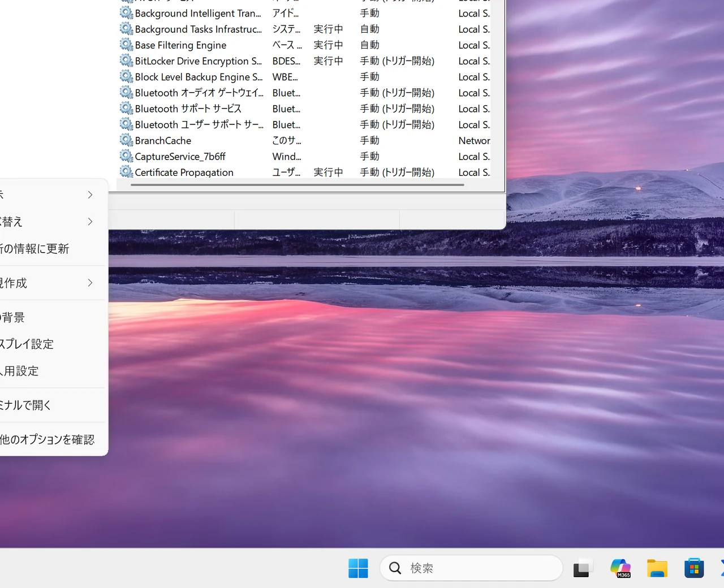
Task: Click the Background Intelligent Transfer service gear icon
Action: (126, 12)
